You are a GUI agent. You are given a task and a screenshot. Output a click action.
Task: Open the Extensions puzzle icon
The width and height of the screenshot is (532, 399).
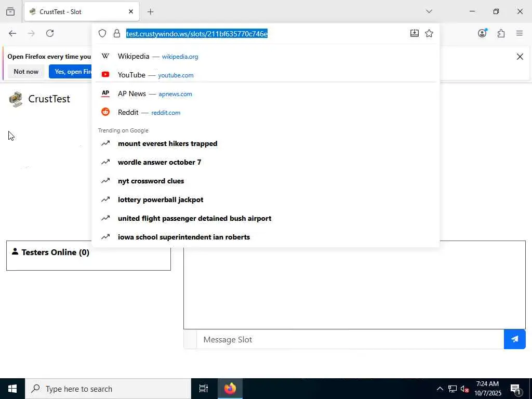click(501, 33)
